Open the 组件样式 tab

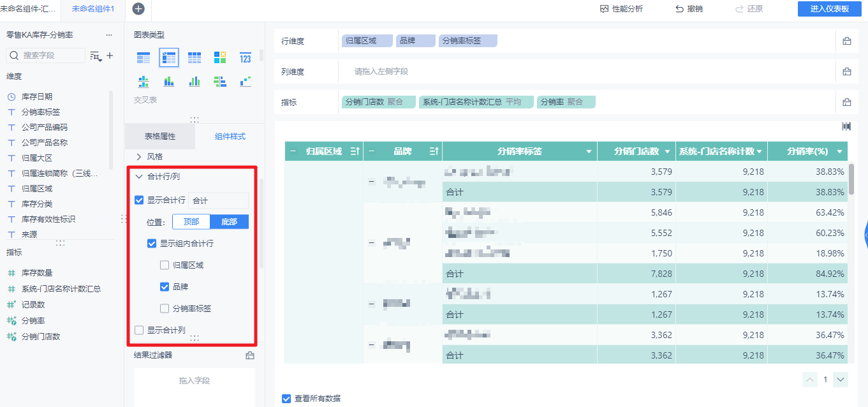230,137
